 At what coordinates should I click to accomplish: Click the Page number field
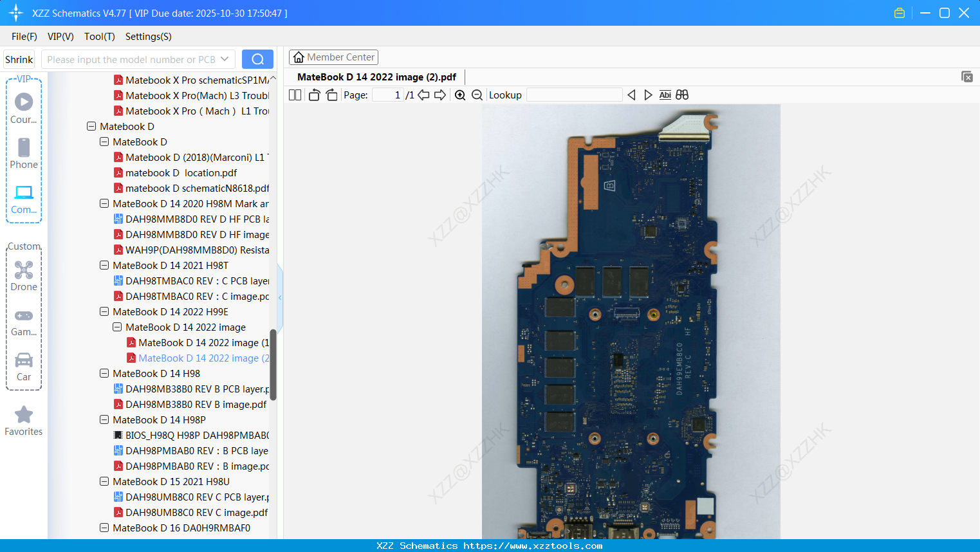coord(388,95)
